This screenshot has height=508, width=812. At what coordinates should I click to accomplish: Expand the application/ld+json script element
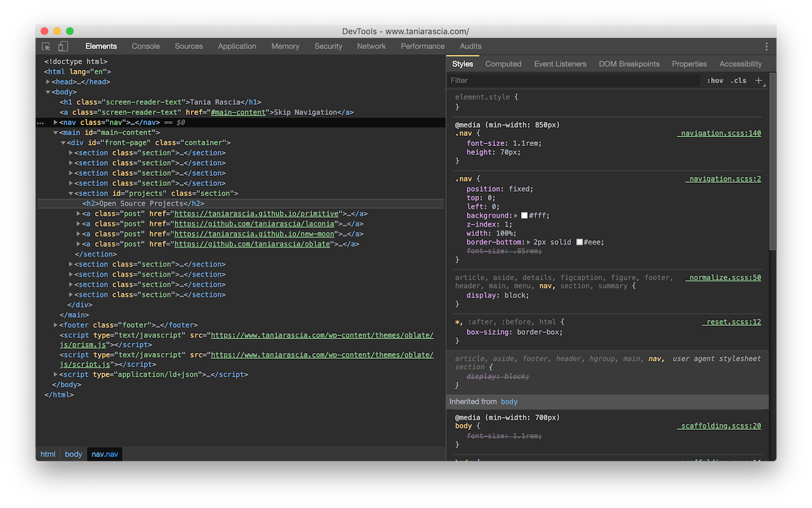coord(56,375)
